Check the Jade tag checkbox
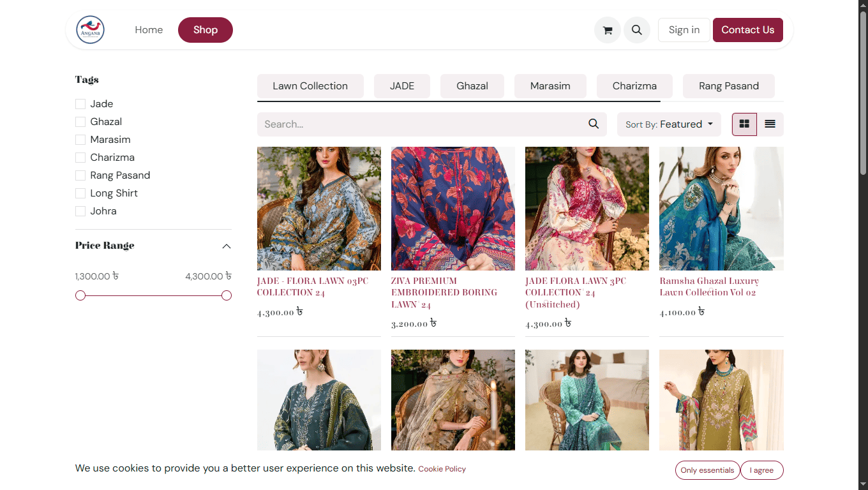Screen dimensions: 868x490 pyautogui.click(x=80, y=104)
